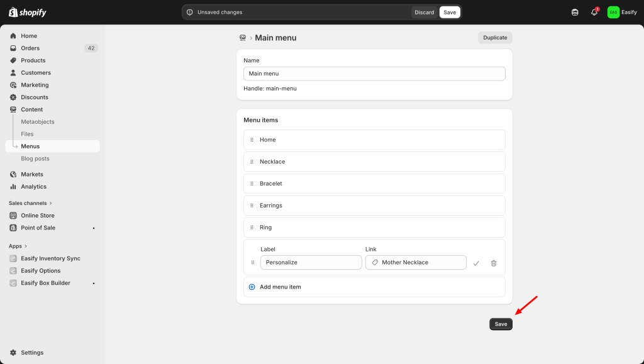The image size is (644, 364).
Task: Click the menus breadcrumb icon beside Main menu
Action: coord(243,38)
